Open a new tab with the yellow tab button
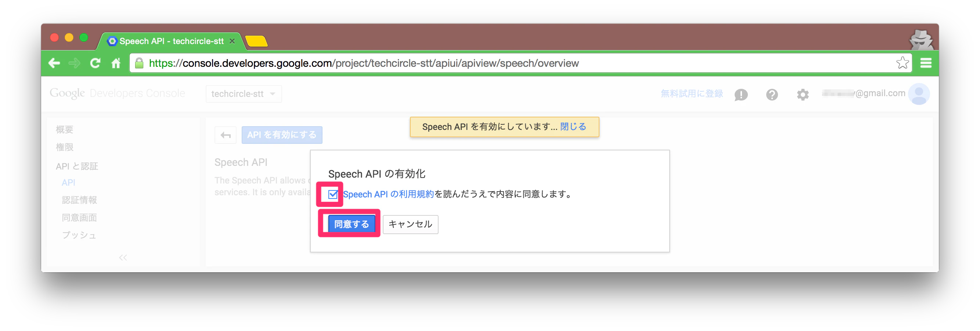980x331 pixels. pos(256,41)
